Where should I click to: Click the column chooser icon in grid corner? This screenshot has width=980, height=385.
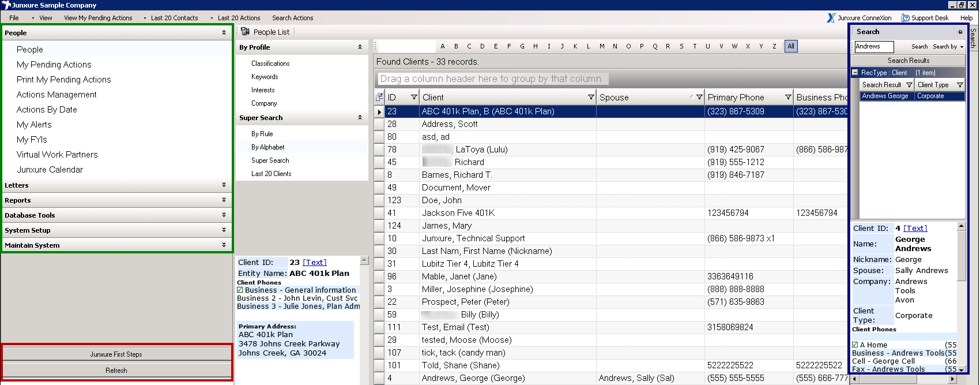pyautogui.click(x=379, y=97)
